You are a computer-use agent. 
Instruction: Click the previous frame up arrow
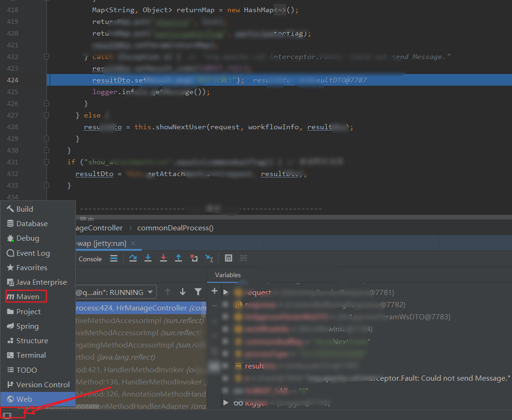point(168,292)
